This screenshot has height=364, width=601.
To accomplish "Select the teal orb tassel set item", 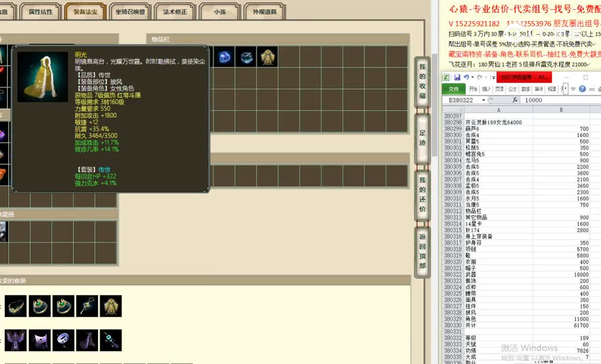I will [111, 340].
